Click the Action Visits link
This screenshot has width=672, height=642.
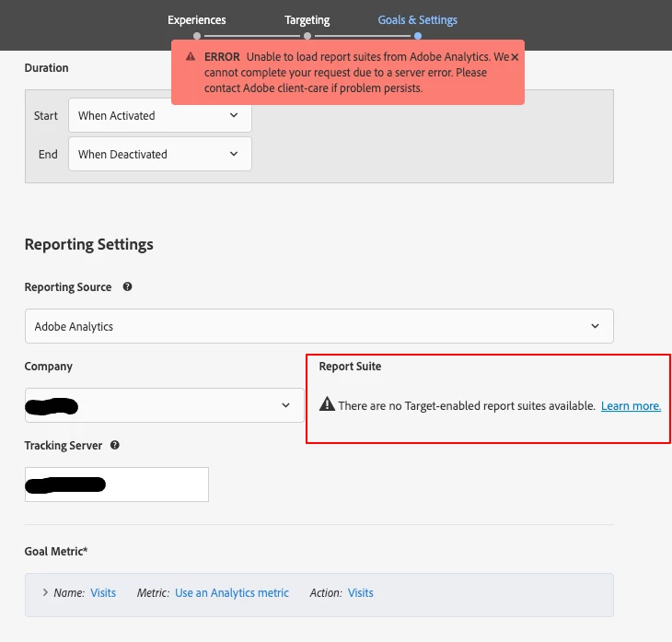pos(361,592)
